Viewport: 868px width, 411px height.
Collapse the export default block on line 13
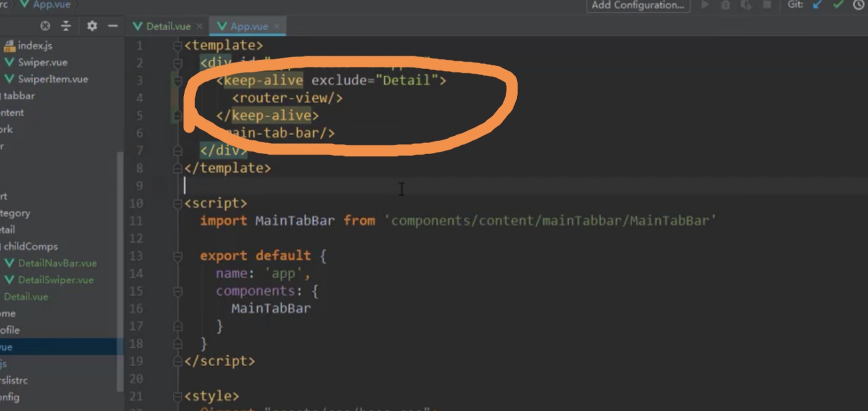point(177,256)
